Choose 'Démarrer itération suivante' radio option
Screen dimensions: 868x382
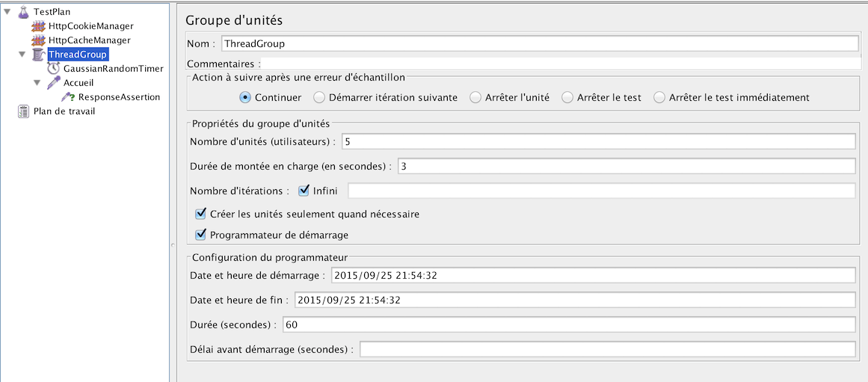click(319, 97)
